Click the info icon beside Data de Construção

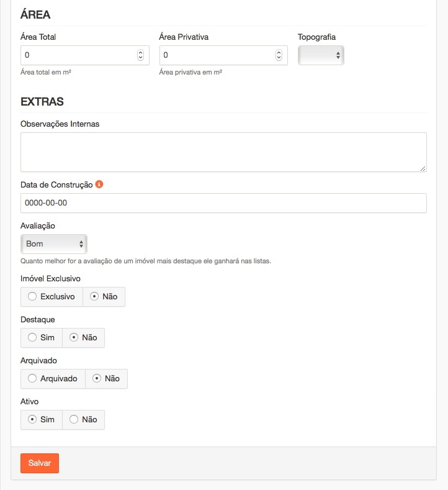pos(99,184)
